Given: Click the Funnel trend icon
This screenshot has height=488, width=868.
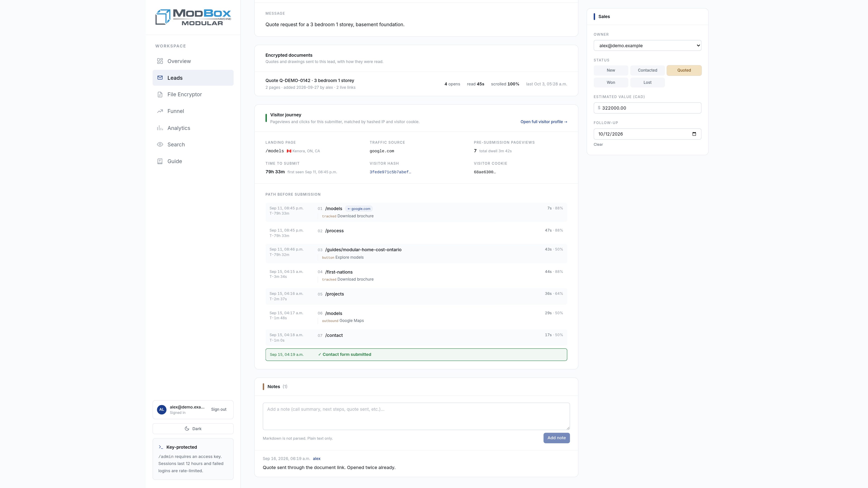Looking at the screenshot, I should pyautogui.click(x=160, y=111).
